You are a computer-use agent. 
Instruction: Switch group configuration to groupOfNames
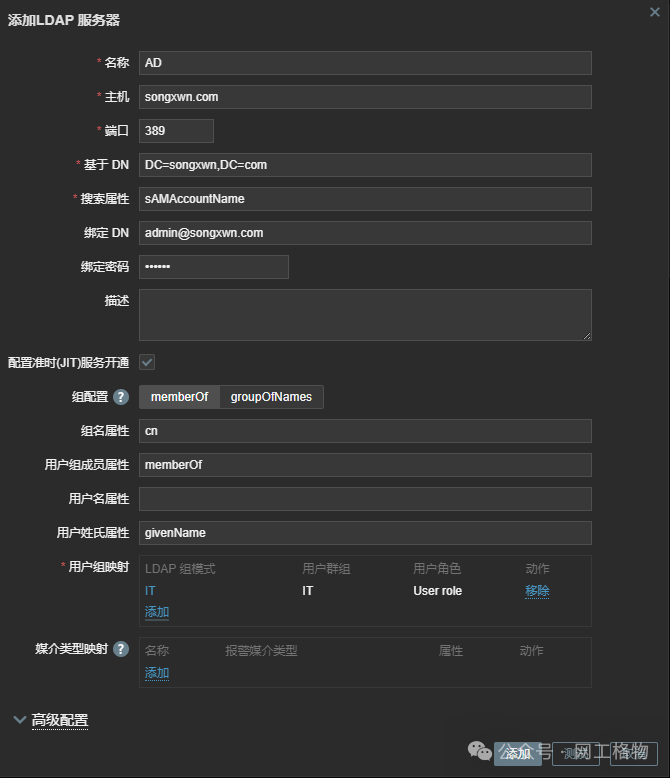[271, 397]
